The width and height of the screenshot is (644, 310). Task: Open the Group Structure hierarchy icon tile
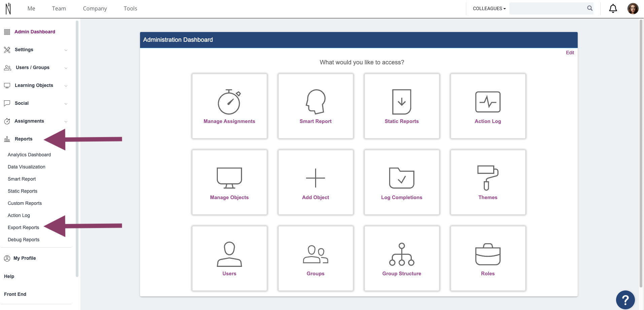coord(402,258)
